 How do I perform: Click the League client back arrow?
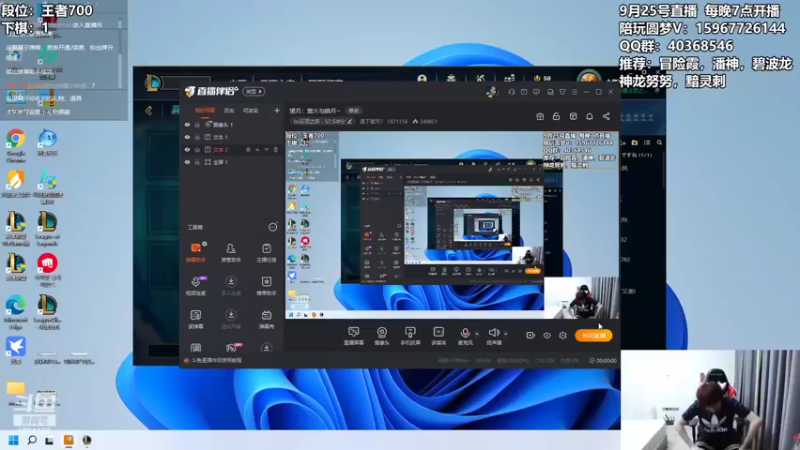148,110
